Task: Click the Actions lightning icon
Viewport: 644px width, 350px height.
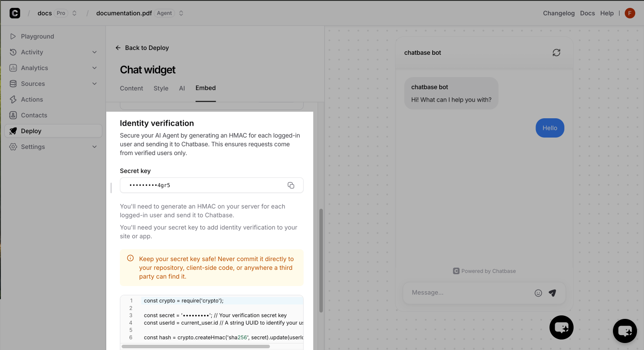Action: point(13,99)
